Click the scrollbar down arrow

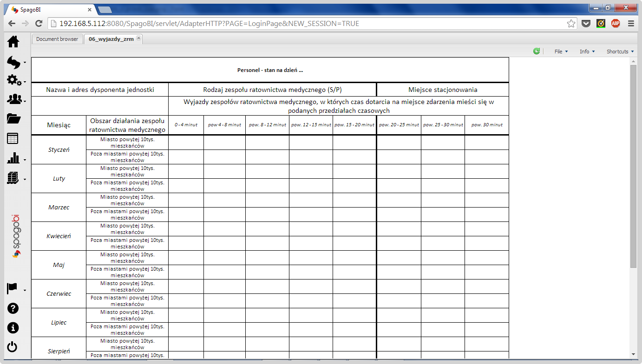(633, 354)
